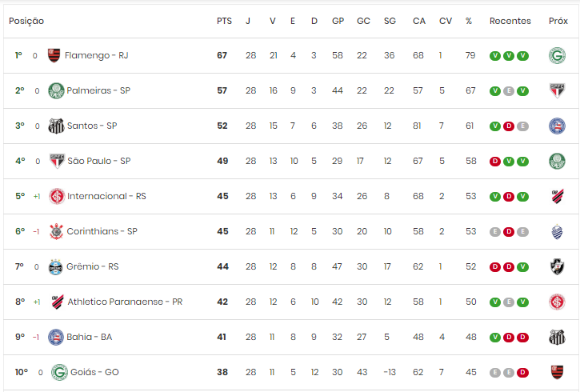The image size is (580, 392).
Task: Click Cruzeiro next-opponent crest in Corinthians' row
Action: (x=557, y=231)
